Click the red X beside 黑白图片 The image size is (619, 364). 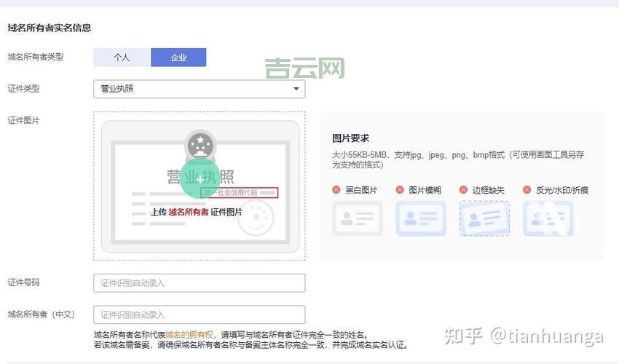click(x=336, y=190)
